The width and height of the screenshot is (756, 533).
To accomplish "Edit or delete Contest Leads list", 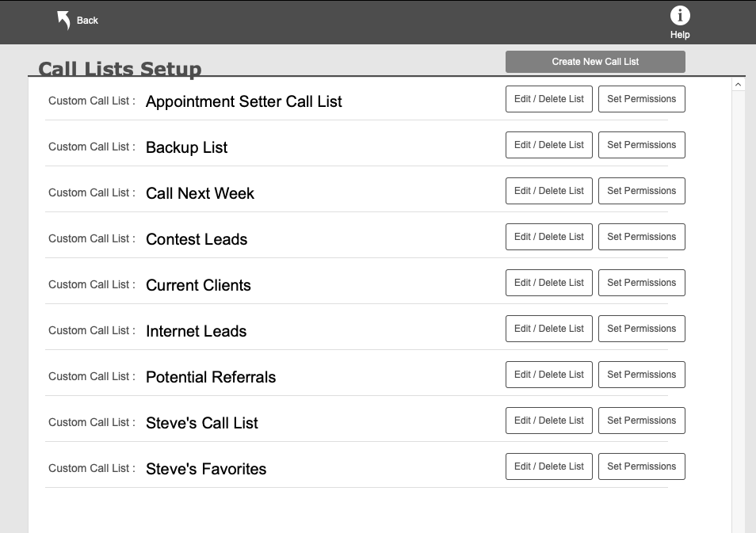I will tap(548, 237).
